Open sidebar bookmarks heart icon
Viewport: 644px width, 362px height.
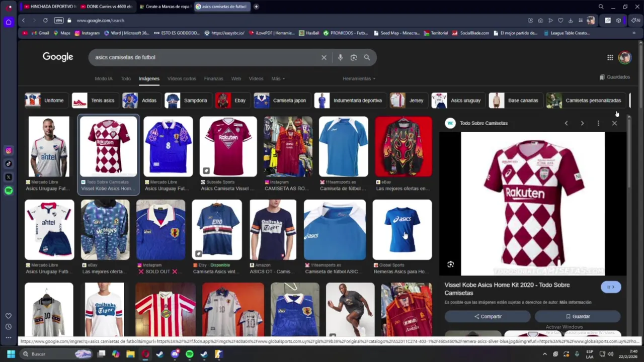coord(9,316)
